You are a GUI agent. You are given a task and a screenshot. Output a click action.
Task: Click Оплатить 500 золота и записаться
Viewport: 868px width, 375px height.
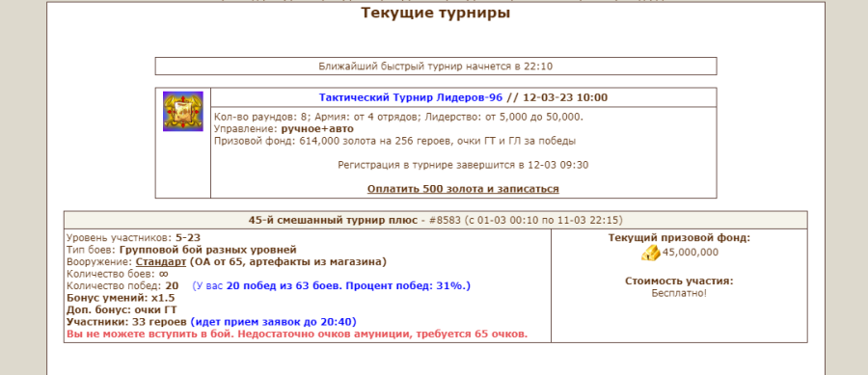[463, 189]
